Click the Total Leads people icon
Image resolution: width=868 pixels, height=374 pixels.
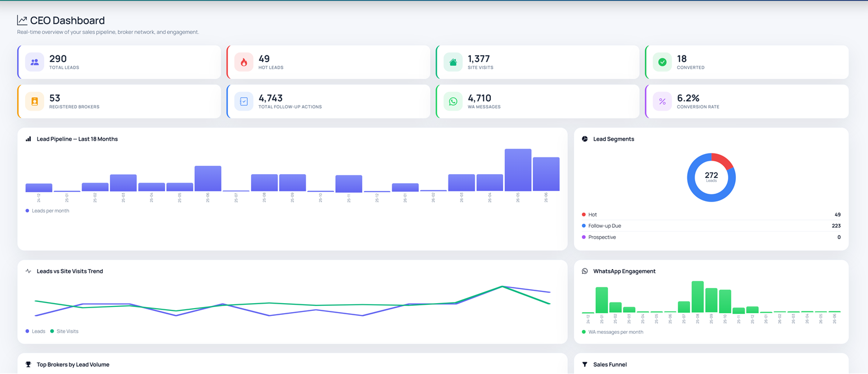coord(35,62)
